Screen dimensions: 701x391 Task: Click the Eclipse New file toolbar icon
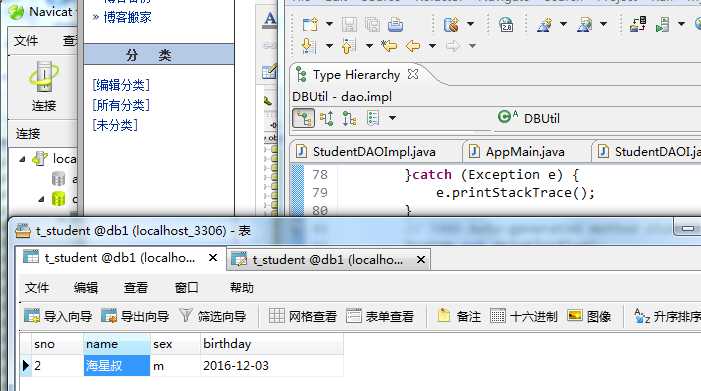pos(310,24)
